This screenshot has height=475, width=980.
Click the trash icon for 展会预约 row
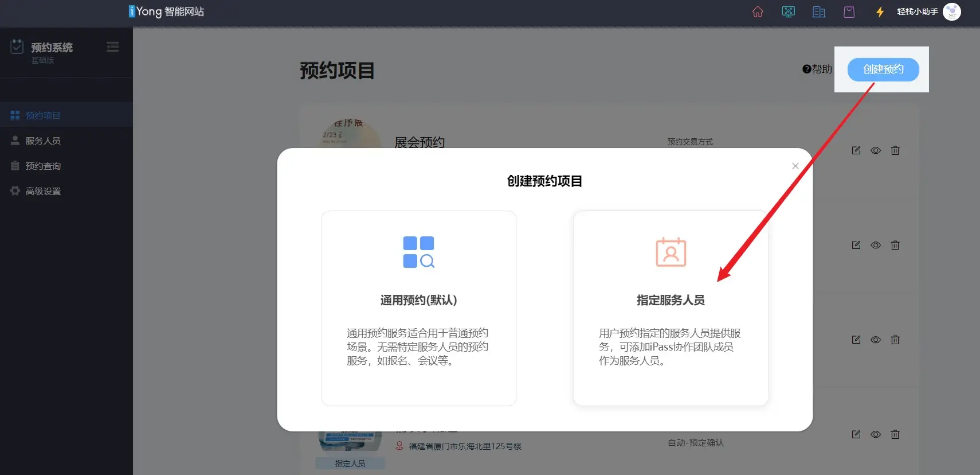[x=895, y=150]
